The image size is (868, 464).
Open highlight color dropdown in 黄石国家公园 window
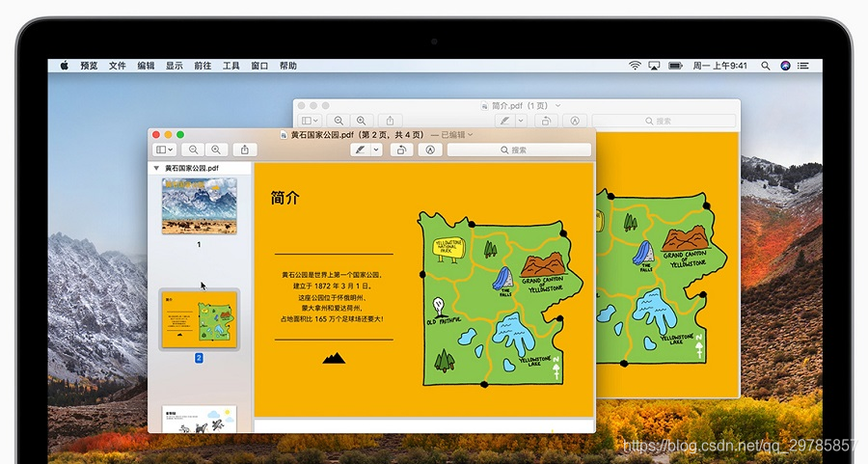pos(376,150)
